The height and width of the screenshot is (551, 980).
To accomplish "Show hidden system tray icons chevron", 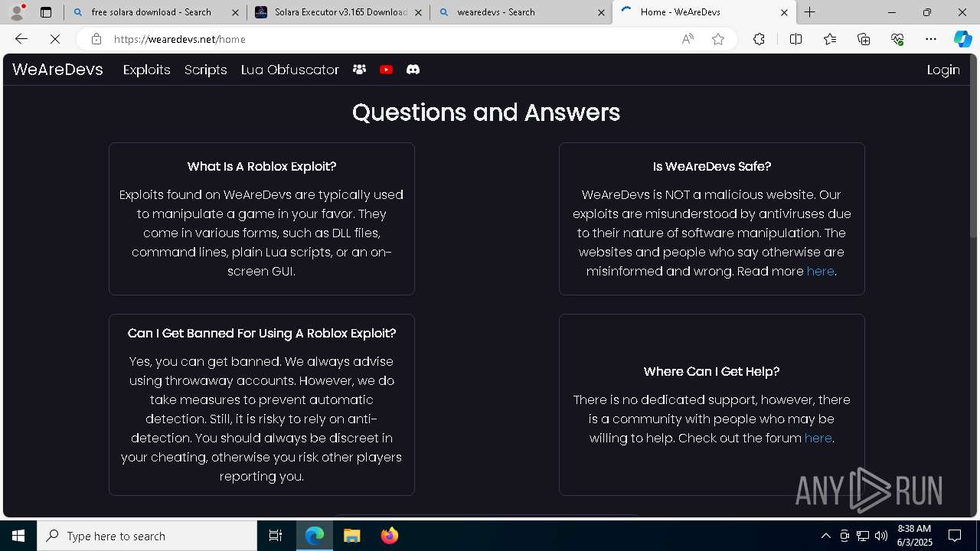I will pyautogui.click(x=825, y=536).
